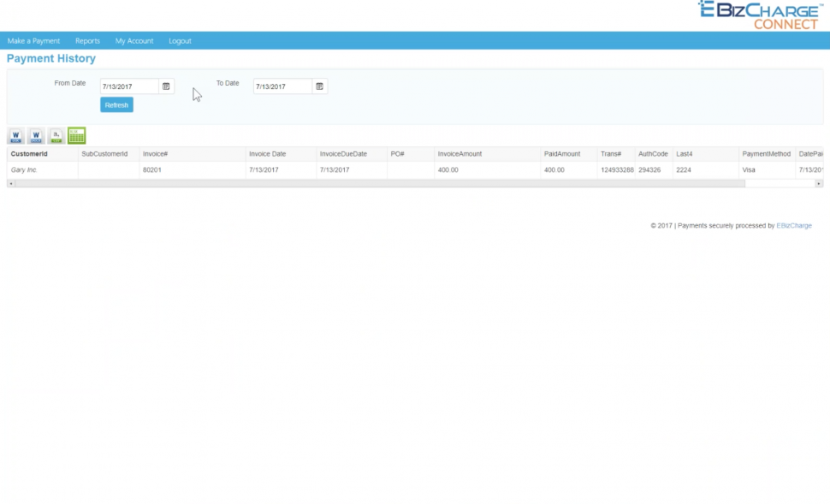
Task: Click the From Date input field
Action: [x=127, y=86]
